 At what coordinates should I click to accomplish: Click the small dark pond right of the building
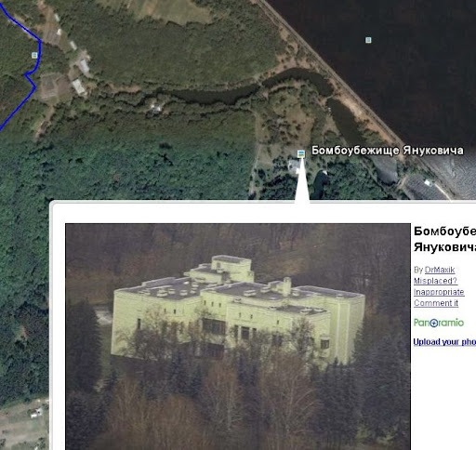[320, 183]
